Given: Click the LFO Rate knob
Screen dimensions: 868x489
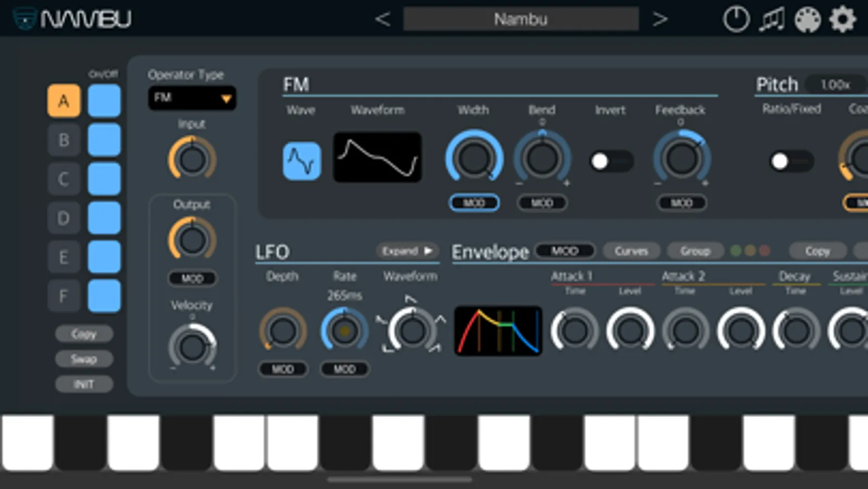Looking at the screenshot, I should click(344, 330).
